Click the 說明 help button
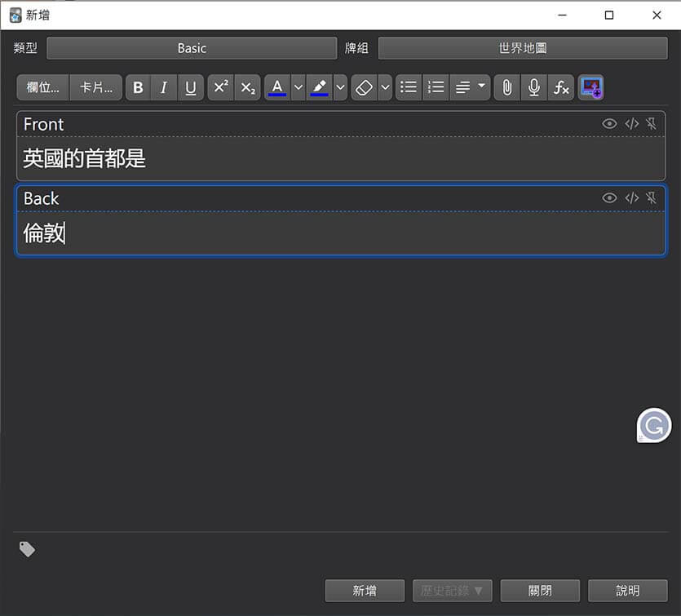681x616 pixels. (x=627, y=591)
